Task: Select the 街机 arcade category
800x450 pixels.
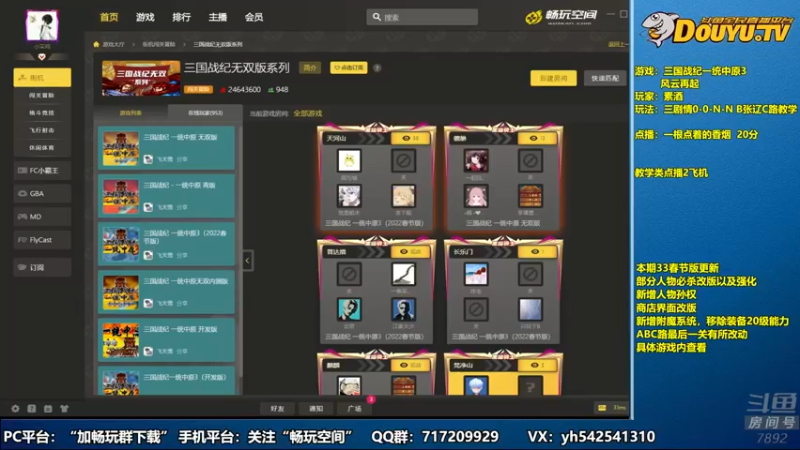Action: click(42, 78)
